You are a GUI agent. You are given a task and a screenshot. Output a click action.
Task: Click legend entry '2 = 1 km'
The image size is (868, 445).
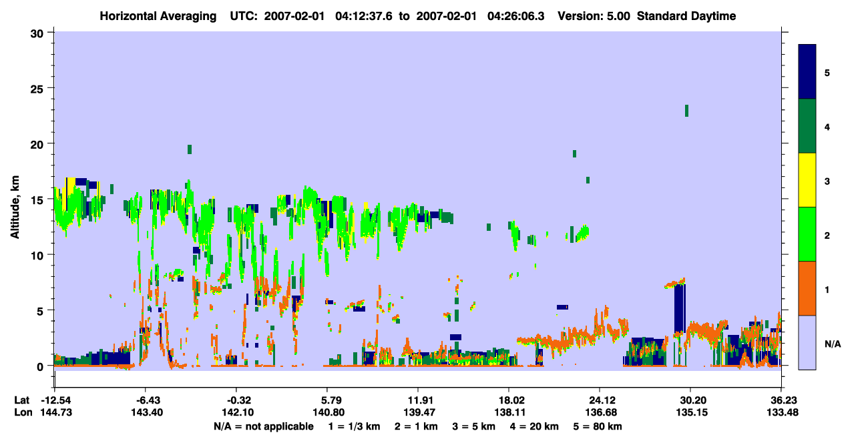417,426
